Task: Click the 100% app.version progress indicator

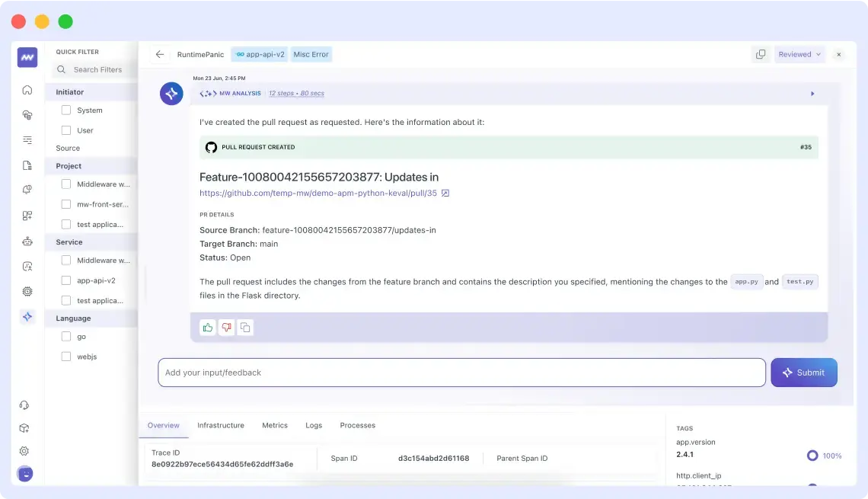Action: (x=823, y=456)
